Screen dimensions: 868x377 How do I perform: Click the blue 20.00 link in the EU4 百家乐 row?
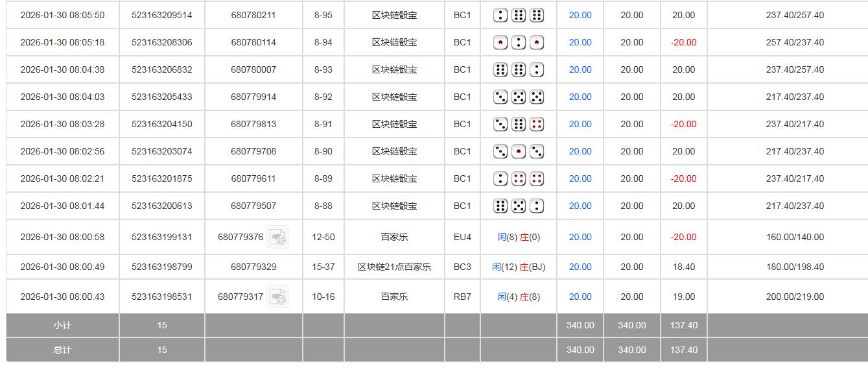[x=579, y=237]
